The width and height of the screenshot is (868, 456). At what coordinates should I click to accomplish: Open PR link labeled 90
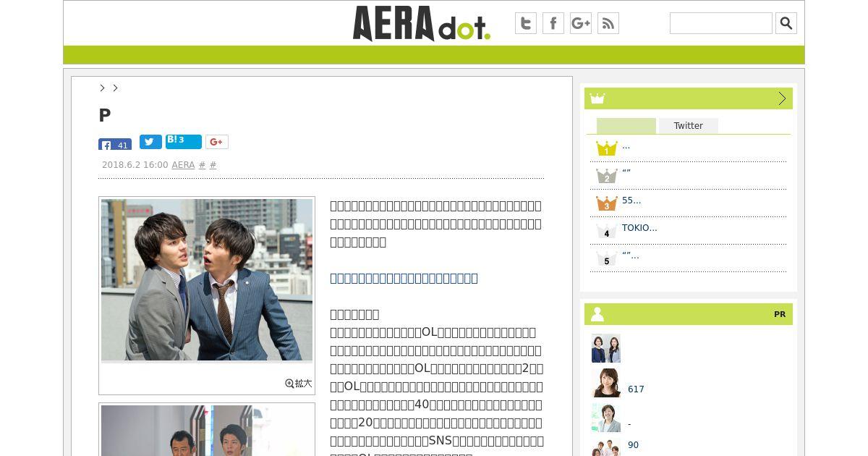coord(633,445)
